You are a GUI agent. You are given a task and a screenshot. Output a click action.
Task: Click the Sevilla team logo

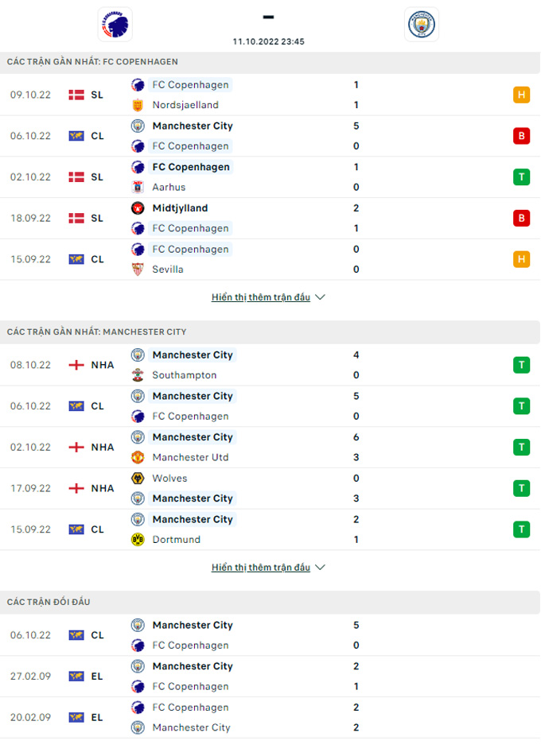(x=138, y=269)
